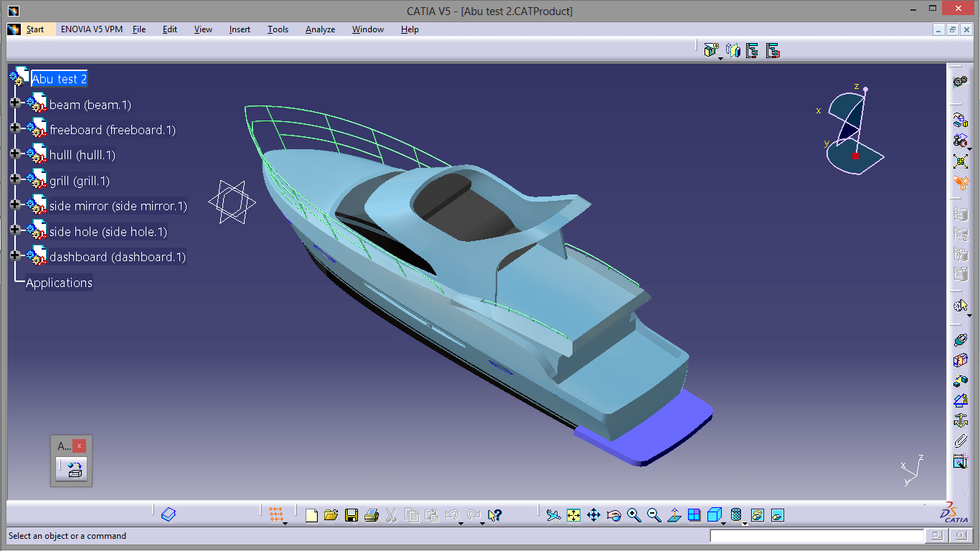Save the product with floppy icon
This screenshot has width=980, height=551.
pyautogui.click(x=351, y=514)
